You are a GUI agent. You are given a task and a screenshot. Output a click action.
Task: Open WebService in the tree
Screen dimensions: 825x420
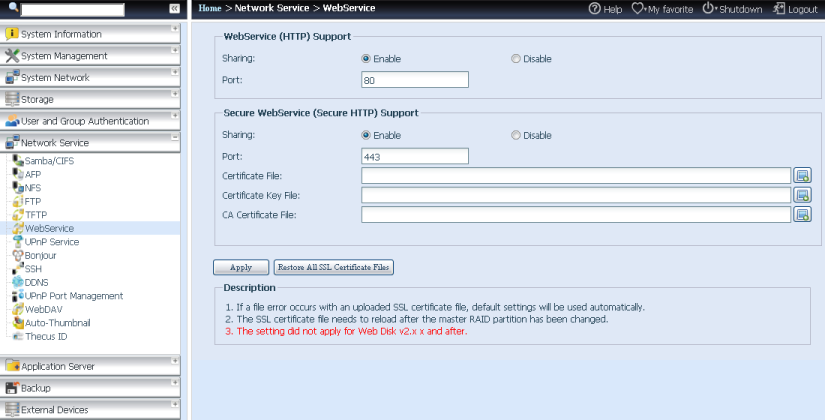click(x=49, y=228)
